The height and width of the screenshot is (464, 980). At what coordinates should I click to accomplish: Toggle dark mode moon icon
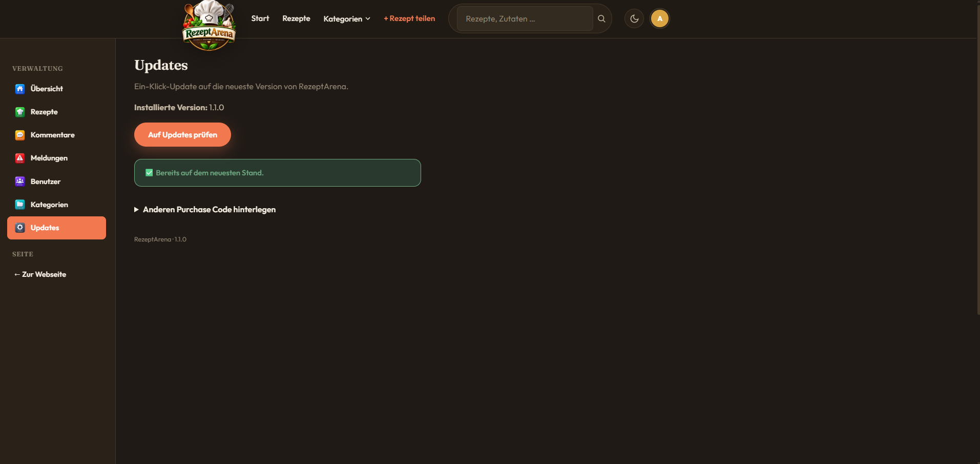pos(634,18)
